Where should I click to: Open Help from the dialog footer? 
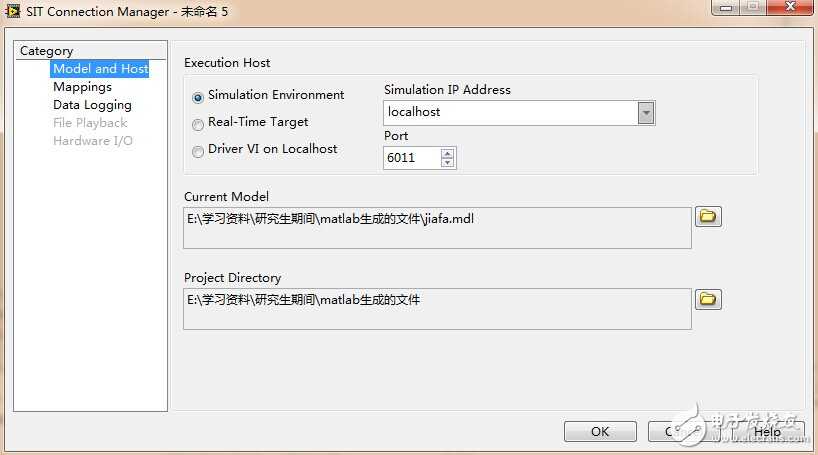[x=767, y=432]
